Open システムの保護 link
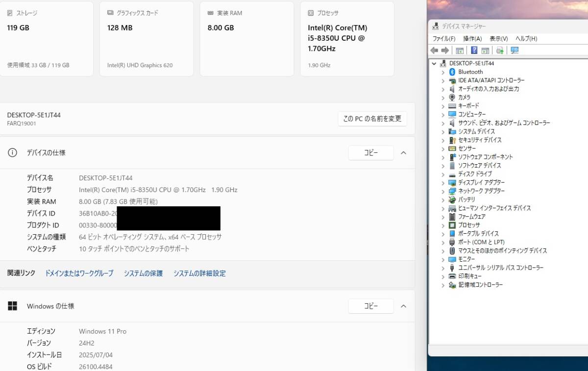This screenshot has height=371, width=588. point(143,273)
